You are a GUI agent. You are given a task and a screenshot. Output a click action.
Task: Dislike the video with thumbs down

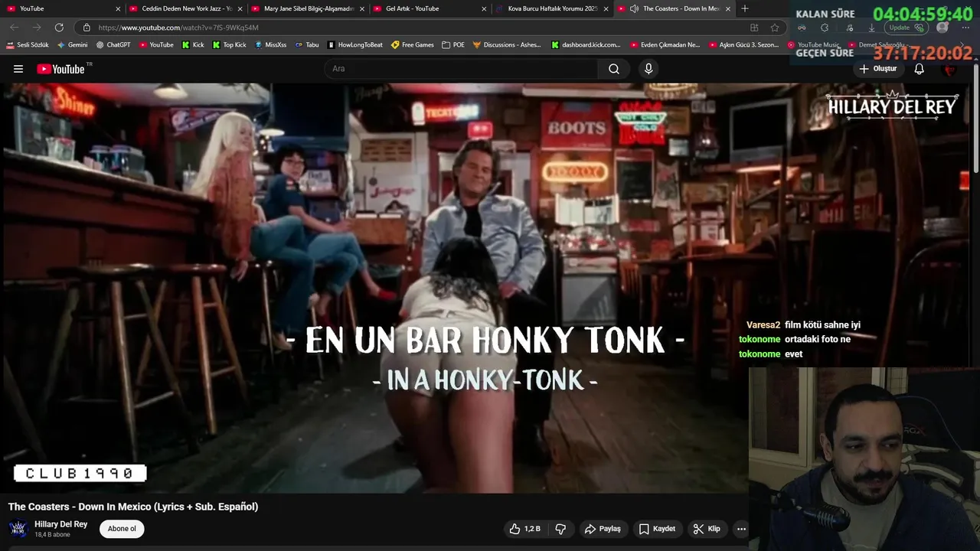[x=560, y=529]
